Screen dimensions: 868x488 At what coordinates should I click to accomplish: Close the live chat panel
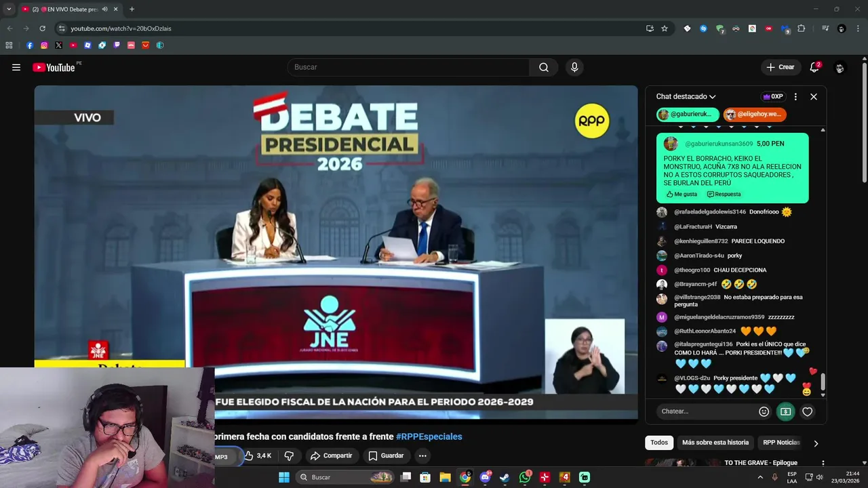point(814,96)
